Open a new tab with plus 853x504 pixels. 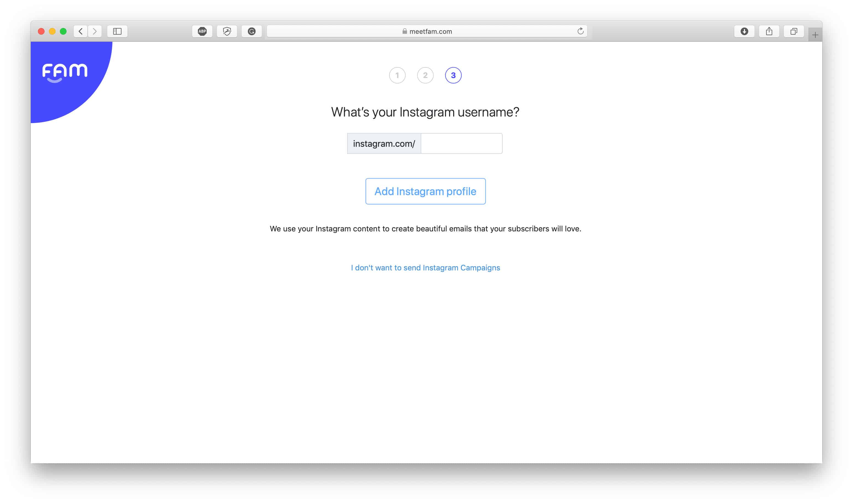(x=815, y=35)
